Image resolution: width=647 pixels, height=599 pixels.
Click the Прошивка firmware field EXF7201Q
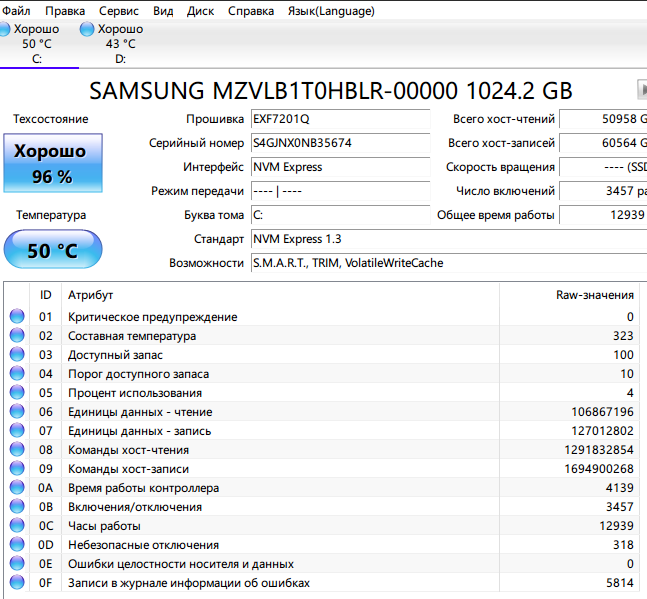pos(338,119)
